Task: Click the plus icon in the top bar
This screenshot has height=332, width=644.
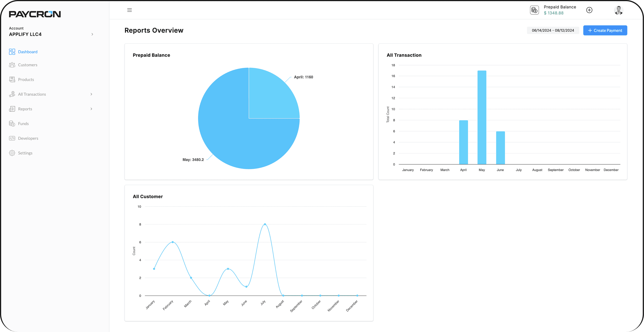Action: tap(589, 10)
